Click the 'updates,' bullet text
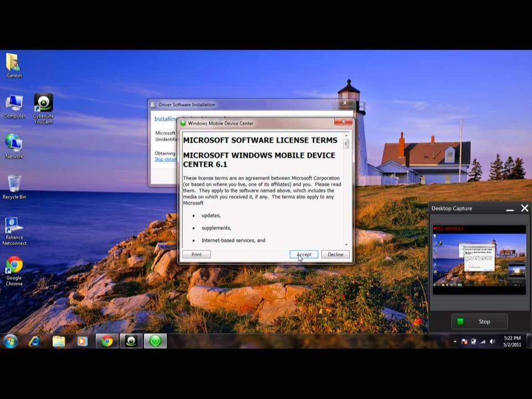532x399 pixels. 211,216
